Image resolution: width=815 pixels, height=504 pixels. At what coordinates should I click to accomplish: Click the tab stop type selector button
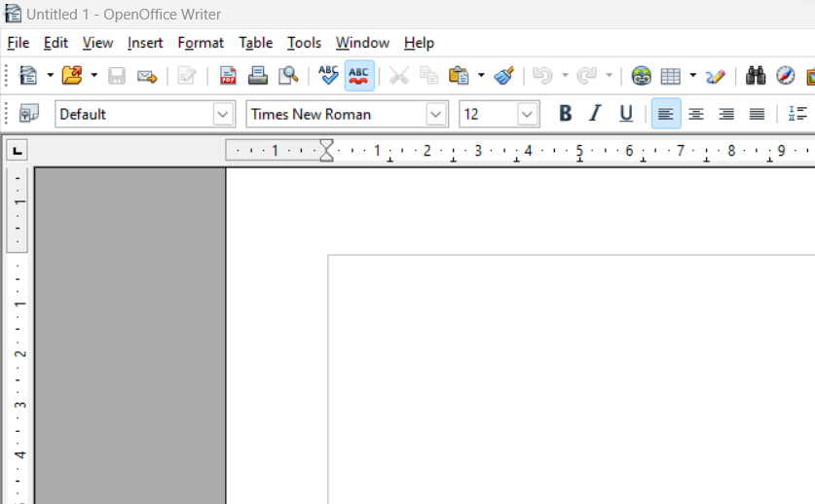coord(18,151)
